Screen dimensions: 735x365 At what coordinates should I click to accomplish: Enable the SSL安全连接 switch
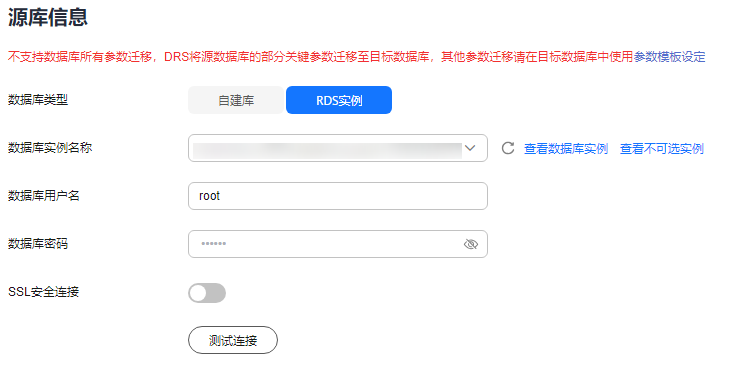(x=207, y=293)
